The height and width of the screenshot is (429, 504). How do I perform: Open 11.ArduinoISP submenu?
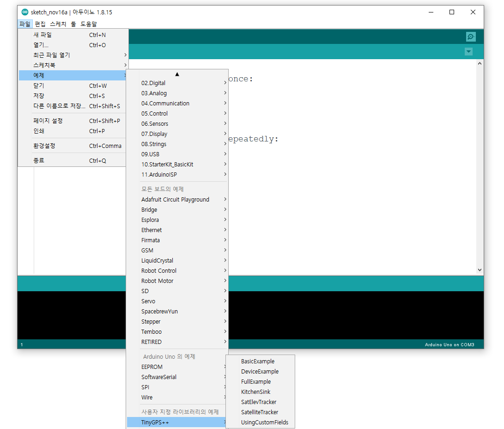click(177, 175)
